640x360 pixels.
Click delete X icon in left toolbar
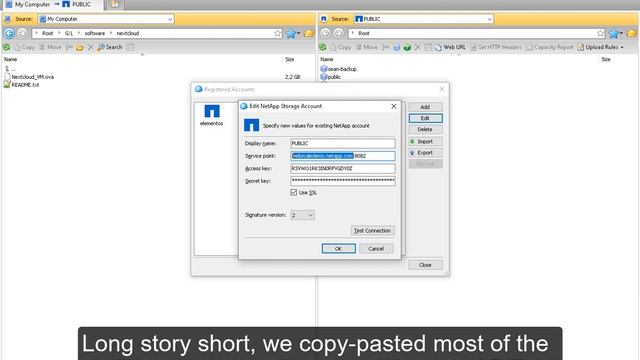point(90,47)
